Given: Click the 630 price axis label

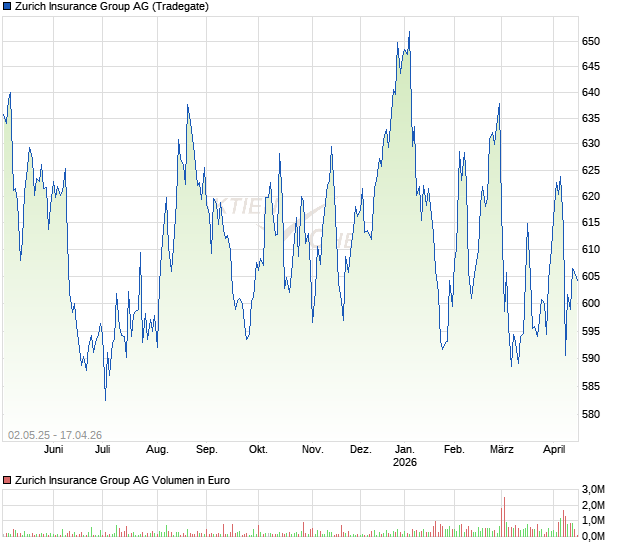Looking at the screenshot, I should point(591,144).
